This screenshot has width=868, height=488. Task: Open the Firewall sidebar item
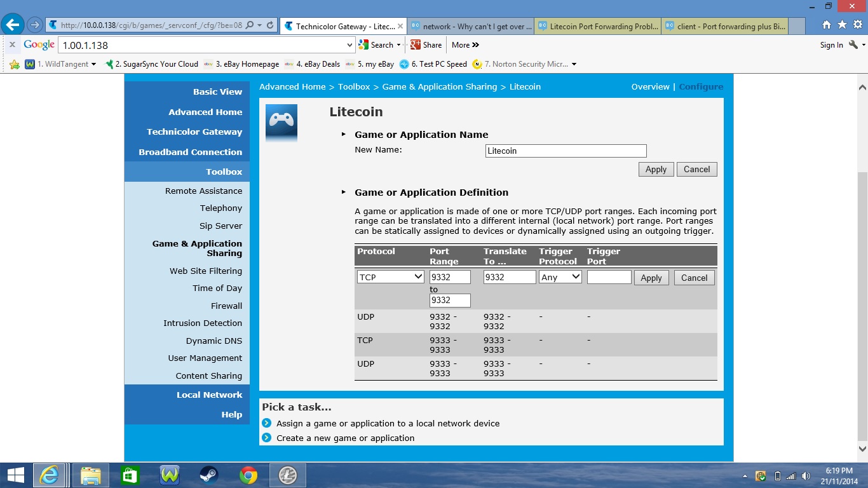227,306
